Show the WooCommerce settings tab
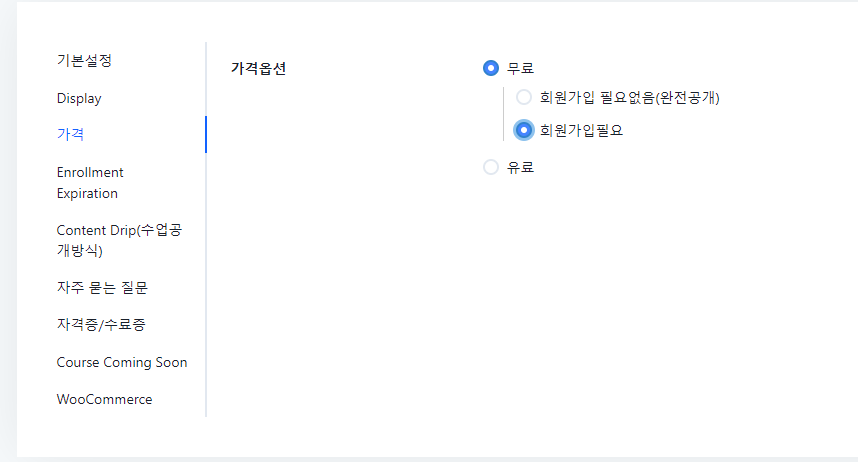858x462 pixels. 104,399
